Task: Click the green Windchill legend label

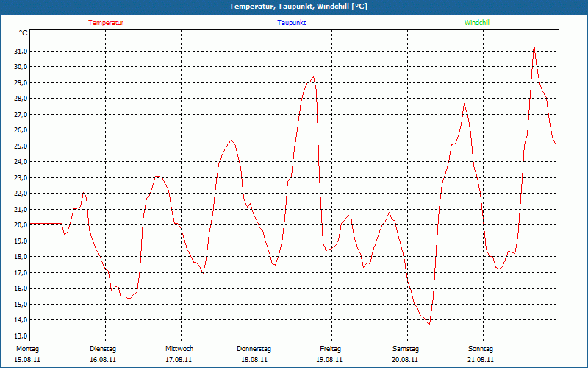Action: pyautogui.click(x=477, y=23)
